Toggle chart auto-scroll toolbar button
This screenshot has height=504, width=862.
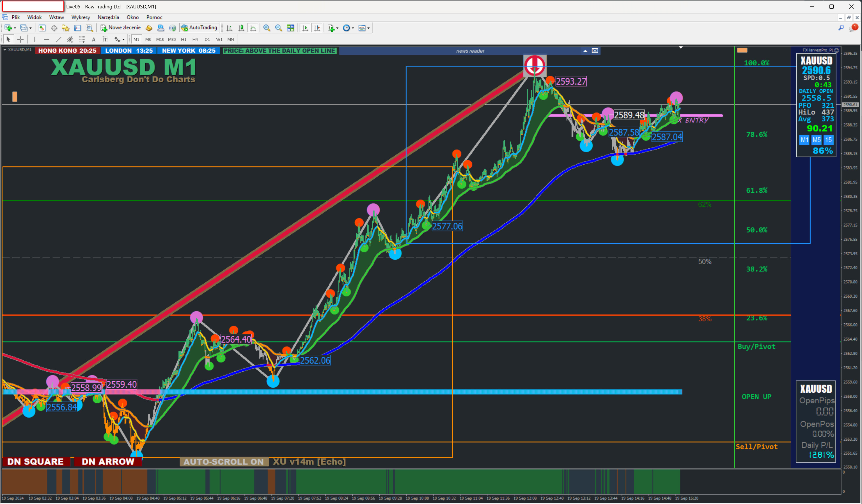(x=305, y=28)
